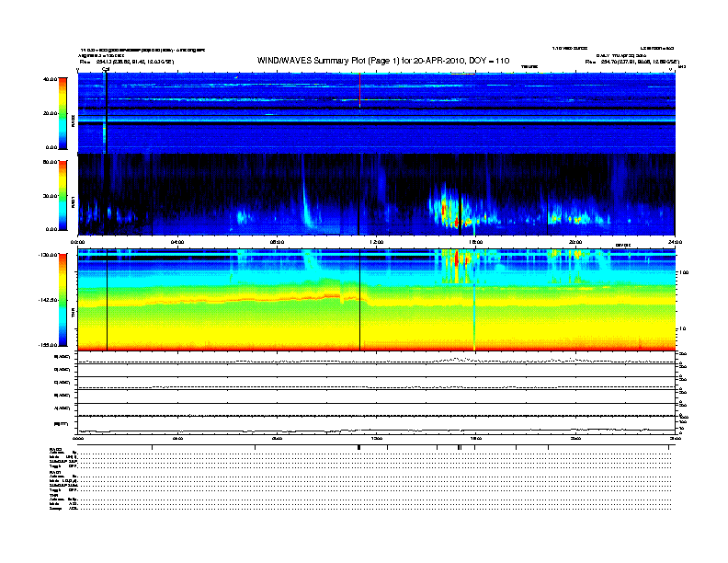This screenshot has height=563, width=728.
Task: Click the 24:00 time label under RAD1
Action: (675, 242)
